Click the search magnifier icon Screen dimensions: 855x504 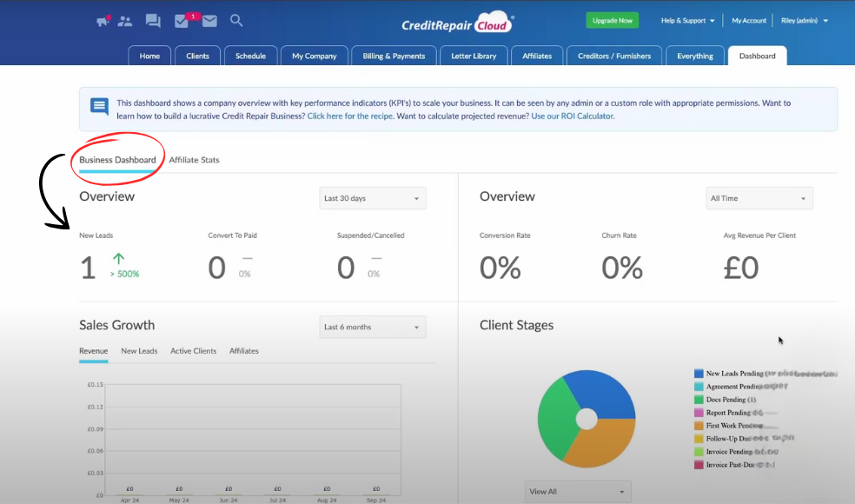(236, 21)
